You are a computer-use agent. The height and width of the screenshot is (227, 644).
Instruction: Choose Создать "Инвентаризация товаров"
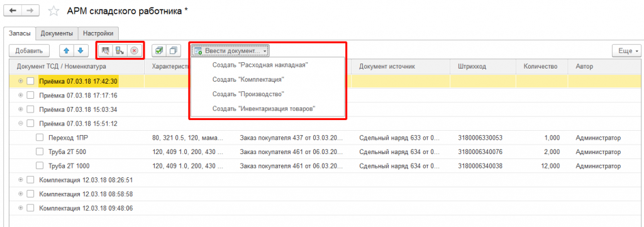264,108
